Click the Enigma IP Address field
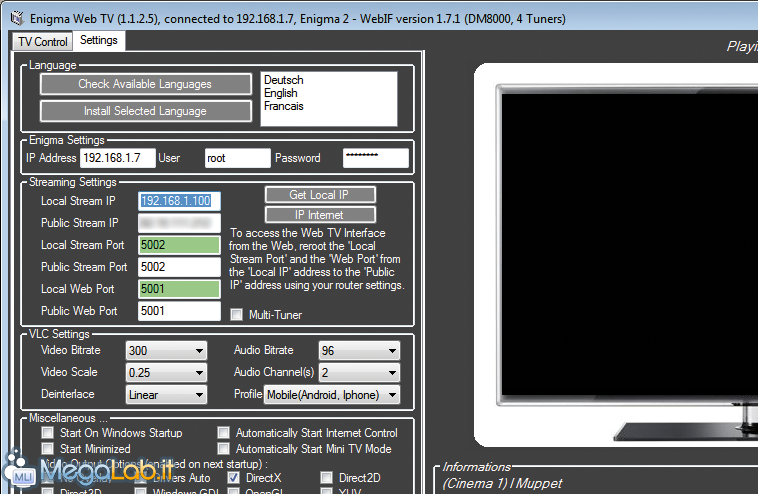The height and width of the screenshot is (494, 758). (118, 158)
